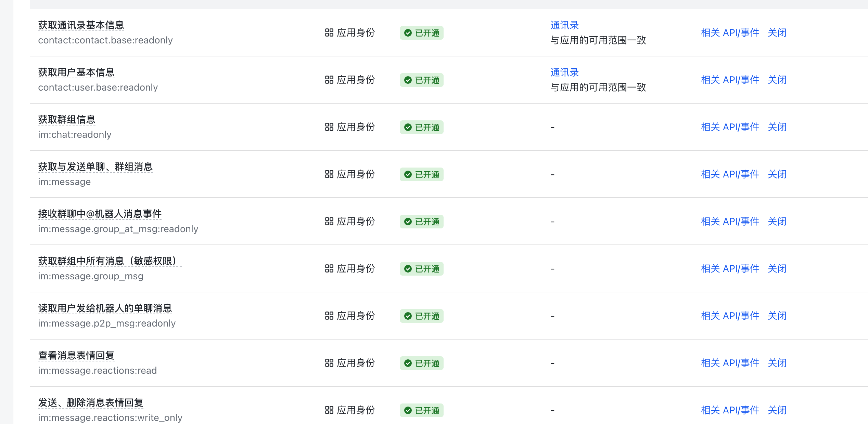Click the 接收群聊中@机器人消息事件 permission title
The image size is (868, 424).
coord(100,214)
